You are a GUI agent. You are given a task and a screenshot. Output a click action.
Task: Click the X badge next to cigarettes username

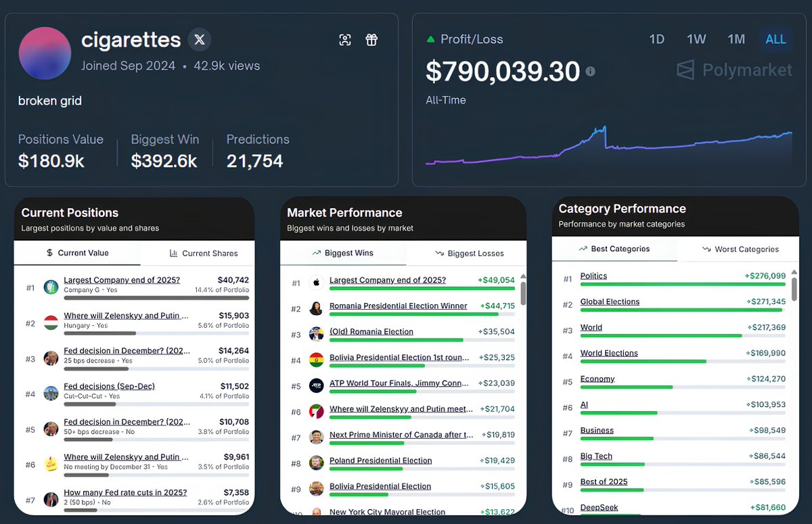pos(200,39)
